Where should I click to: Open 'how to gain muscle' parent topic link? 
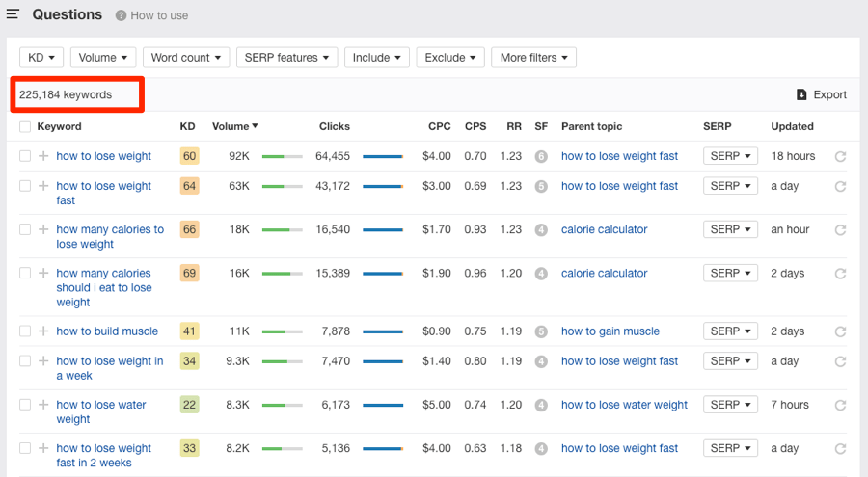pos(610,331)
